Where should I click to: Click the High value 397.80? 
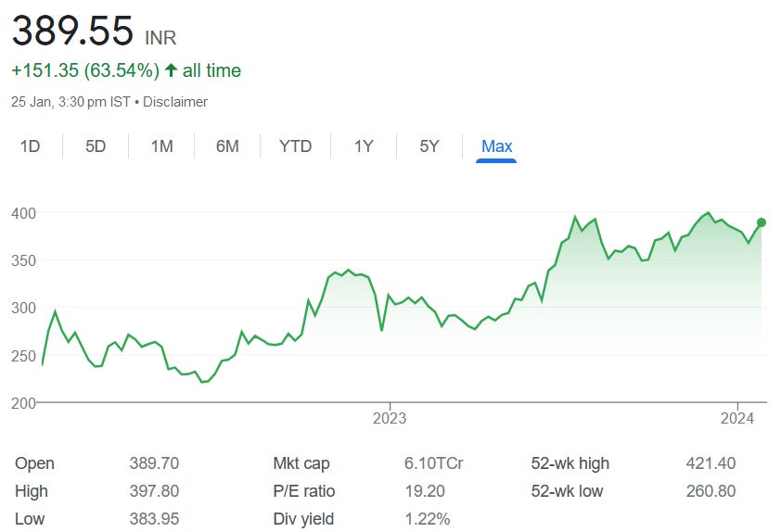tap(154, 491)
